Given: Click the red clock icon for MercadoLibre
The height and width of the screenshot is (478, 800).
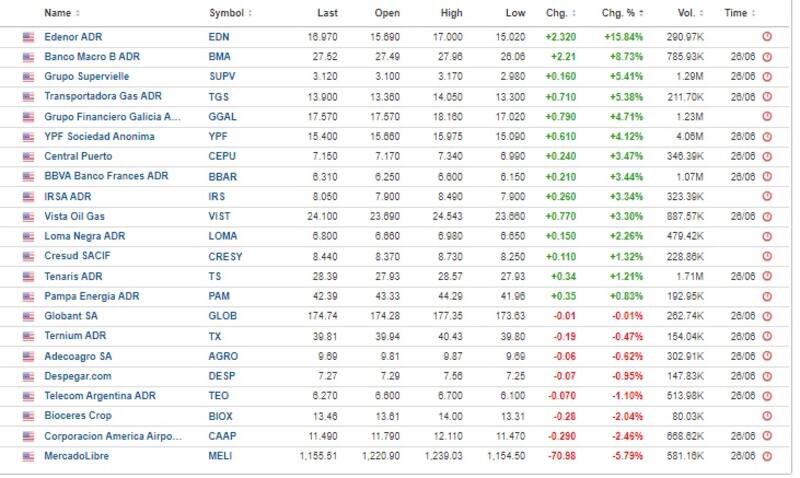Looking at the screenshot, I should (767, 456).
